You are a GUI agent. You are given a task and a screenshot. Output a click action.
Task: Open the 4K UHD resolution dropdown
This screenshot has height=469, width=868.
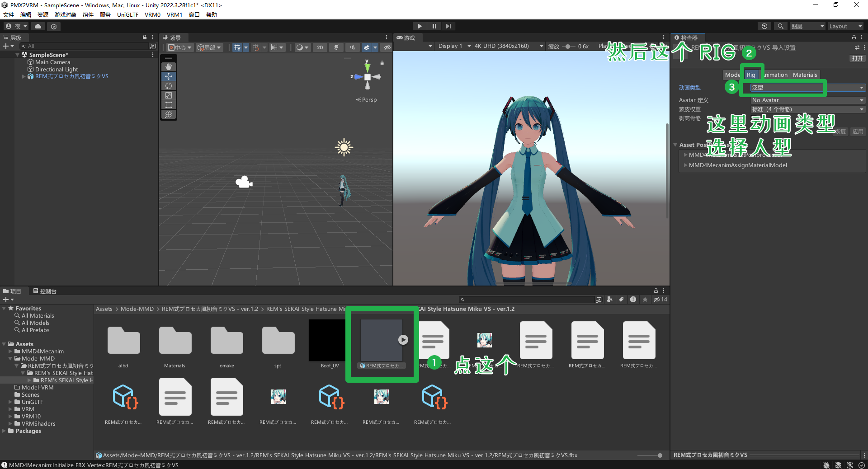(508, 46)
